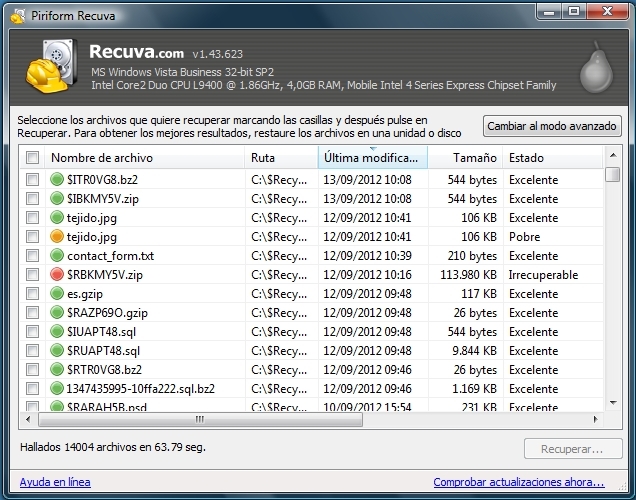This screenshot has width=636, height=500.
Task: Check the box for $RAZP69O.gzip
Action: click(32, 313)
